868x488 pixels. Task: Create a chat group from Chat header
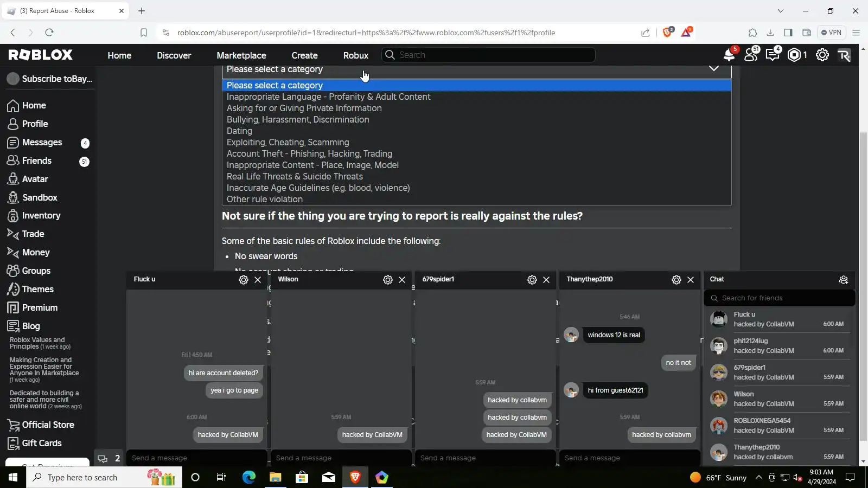(844, 280)
